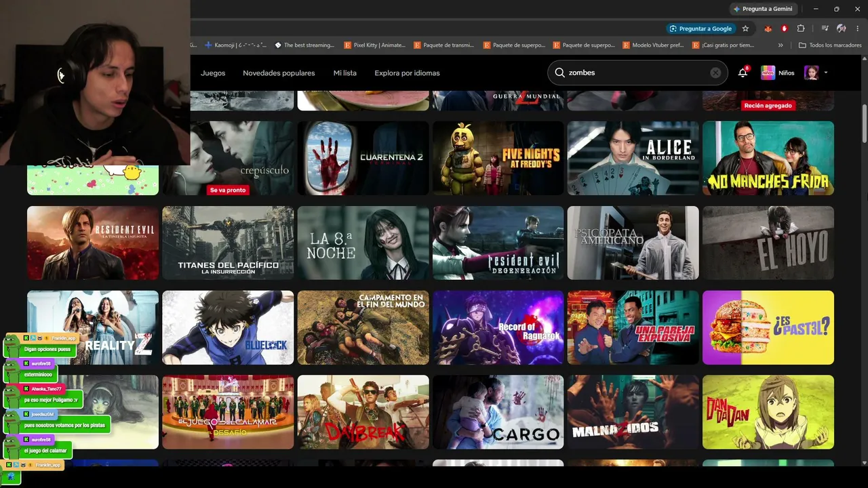Viewport: 868px width, 488px height.
Task: Open the Modelo Vtuber pref bookmark
Action: pyautogui.click(x=653, y=45)
